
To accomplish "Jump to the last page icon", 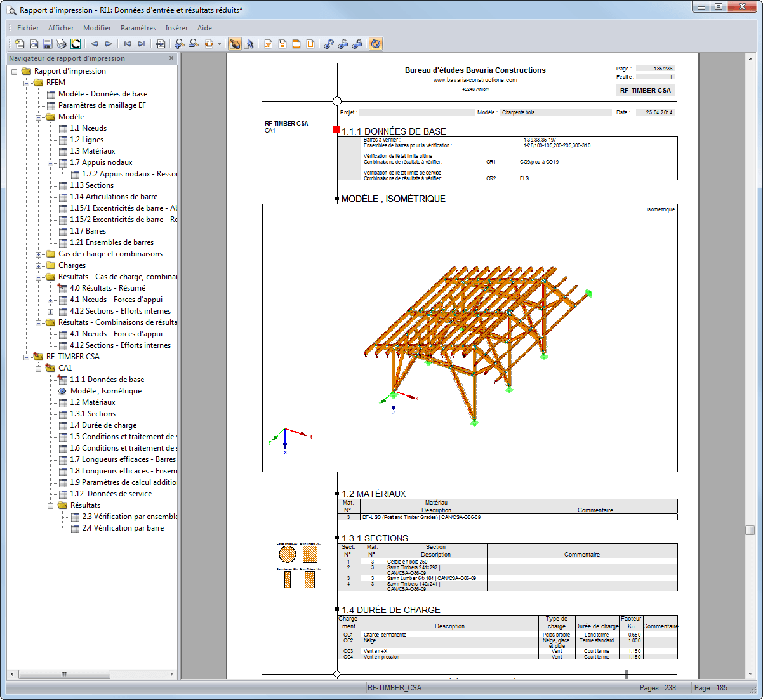I will [x=142, y=44].
